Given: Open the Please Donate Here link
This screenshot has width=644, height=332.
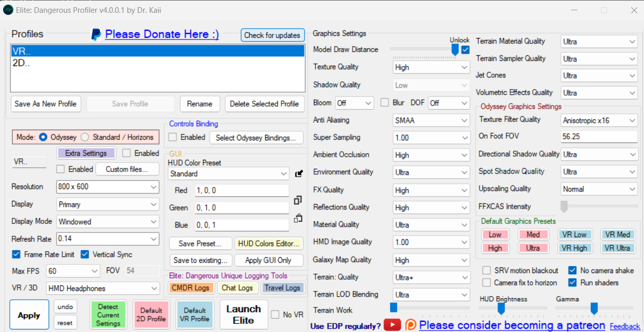Looking at the screenshot, I should click(162, 34).
